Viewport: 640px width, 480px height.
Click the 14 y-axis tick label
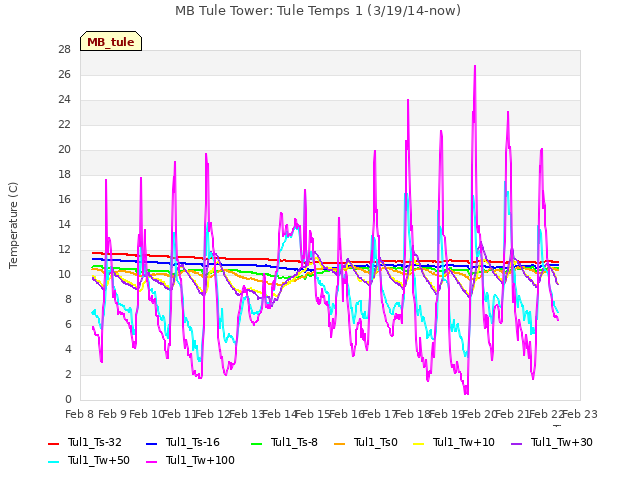click(64, 224)
